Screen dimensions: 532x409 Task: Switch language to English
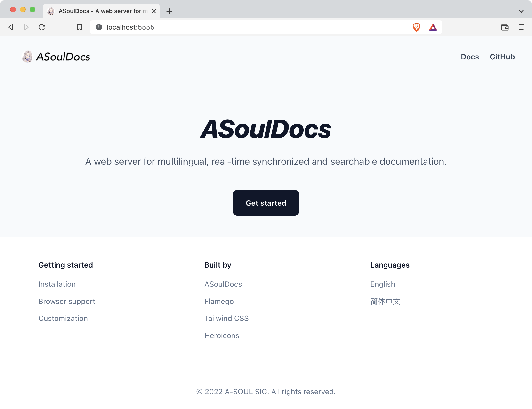tap(383, 284)
